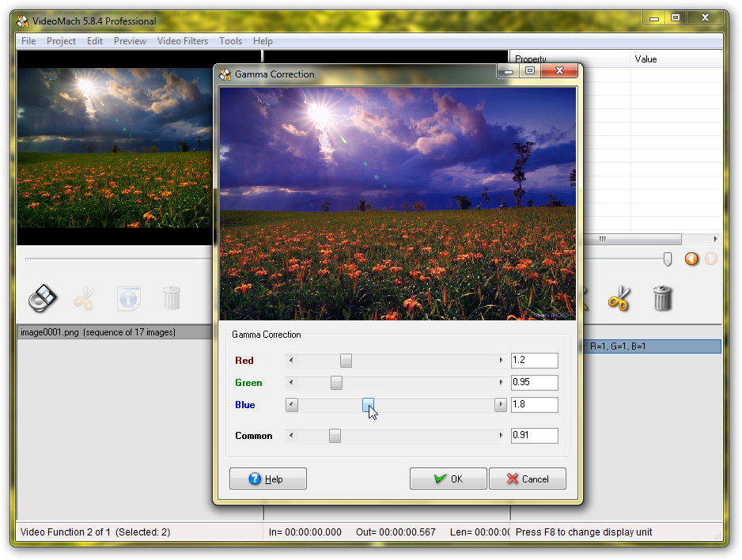Click the yellow scissors icon on the right
Screen dimensions: 742x560
point(619,298)
